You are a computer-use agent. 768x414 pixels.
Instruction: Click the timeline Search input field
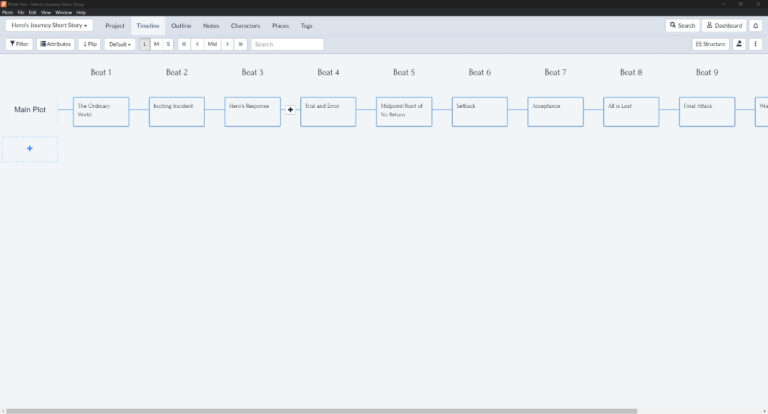[288, 44]
